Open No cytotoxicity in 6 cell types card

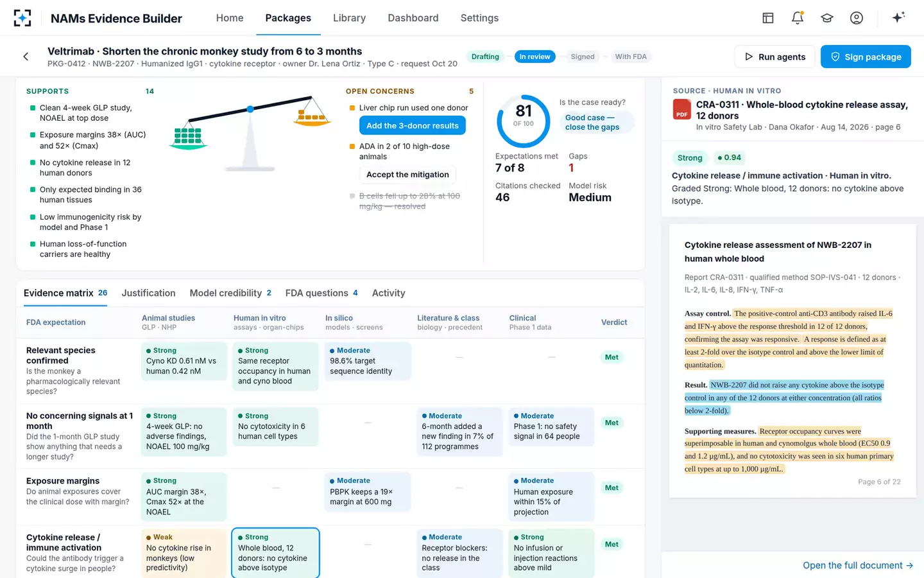click(275, 426)
